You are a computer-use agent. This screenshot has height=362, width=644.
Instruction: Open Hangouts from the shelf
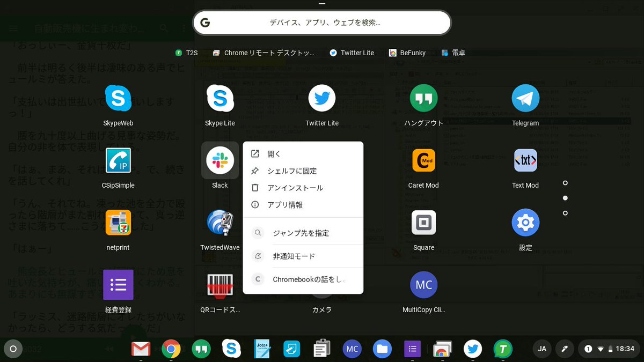pyautogui.click(x=201, y=349)
